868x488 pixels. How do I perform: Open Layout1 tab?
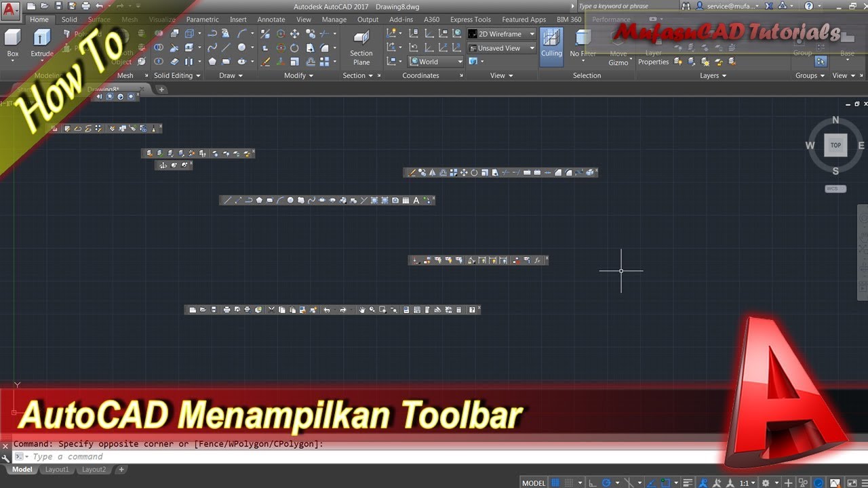coord(57,469)
